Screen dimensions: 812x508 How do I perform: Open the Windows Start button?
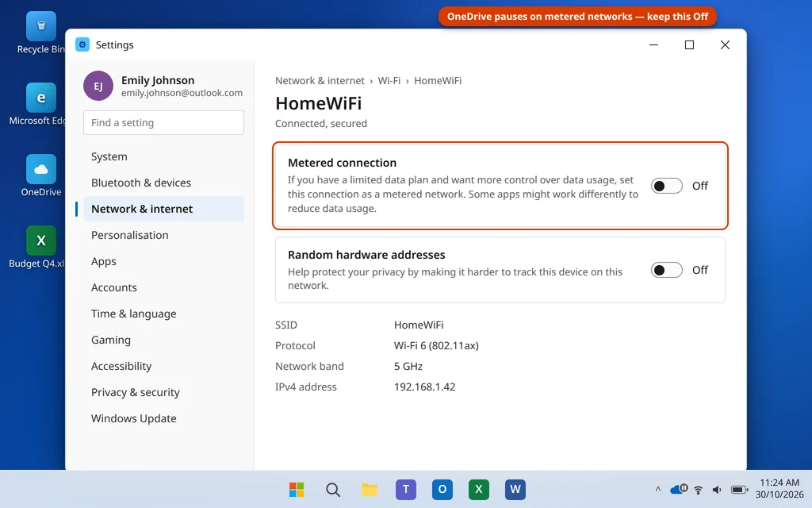coord(297,489)
